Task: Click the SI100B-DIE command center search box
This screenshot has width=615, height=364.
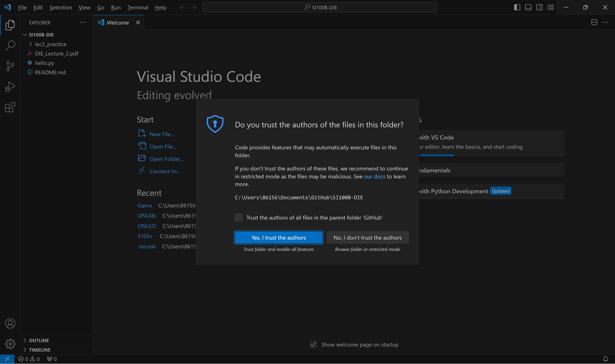Action: click(x=319, y=7)
